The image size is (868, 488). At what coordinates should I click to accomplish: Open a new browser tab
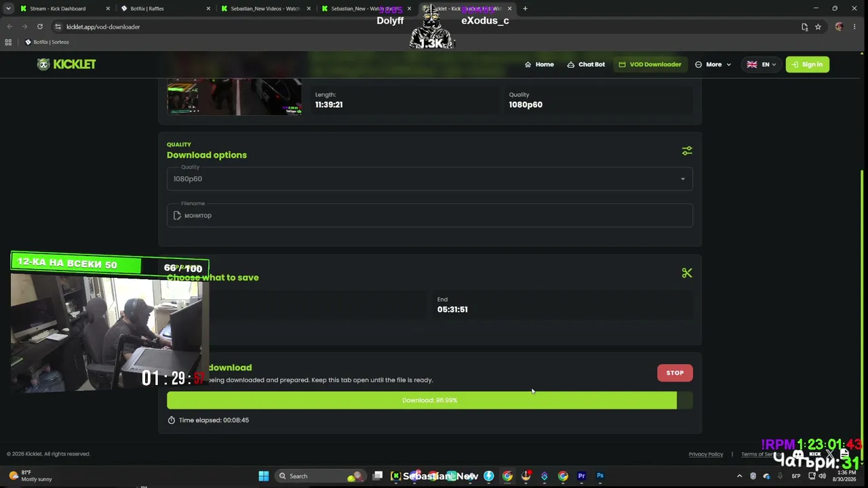525,9
